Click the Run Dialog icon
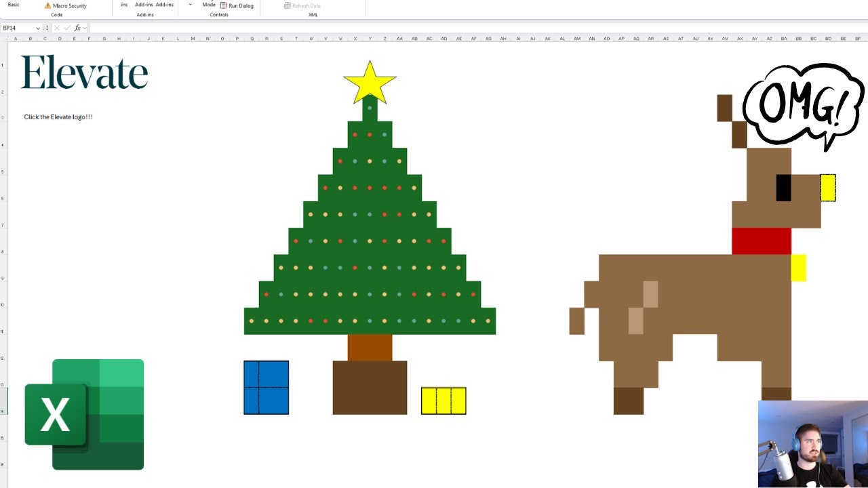The height and width of the screenshot is (488, 868). [223, 5]
